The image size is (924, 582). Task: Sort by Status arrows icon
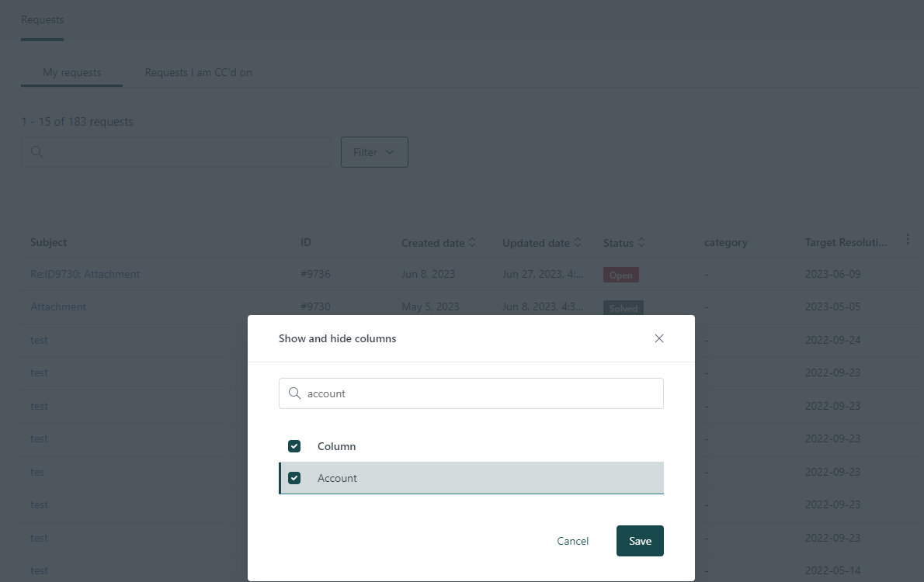(x=641, y=243)
